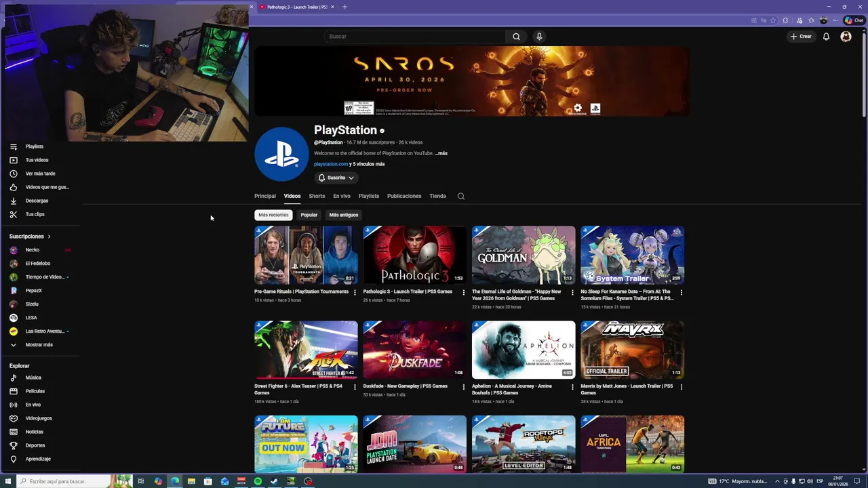Open Street Fighter 6 Alex Teaser thumbnail

pyautogui.click(x=306, y=350)
